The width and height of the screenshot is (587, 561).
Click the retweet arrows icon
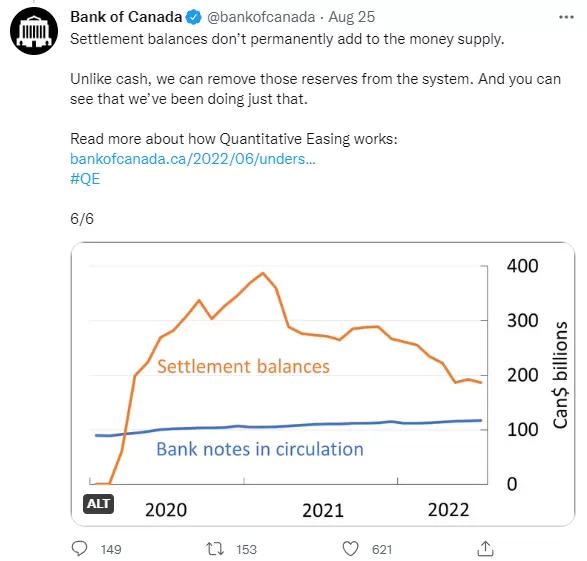click(x=215, y=549)
